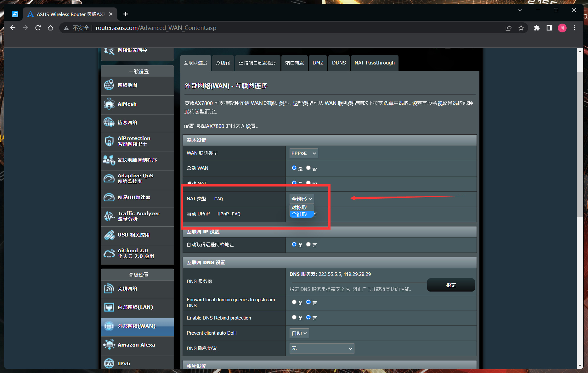Open the NAT 类型 FAQ link

point(218,199)
